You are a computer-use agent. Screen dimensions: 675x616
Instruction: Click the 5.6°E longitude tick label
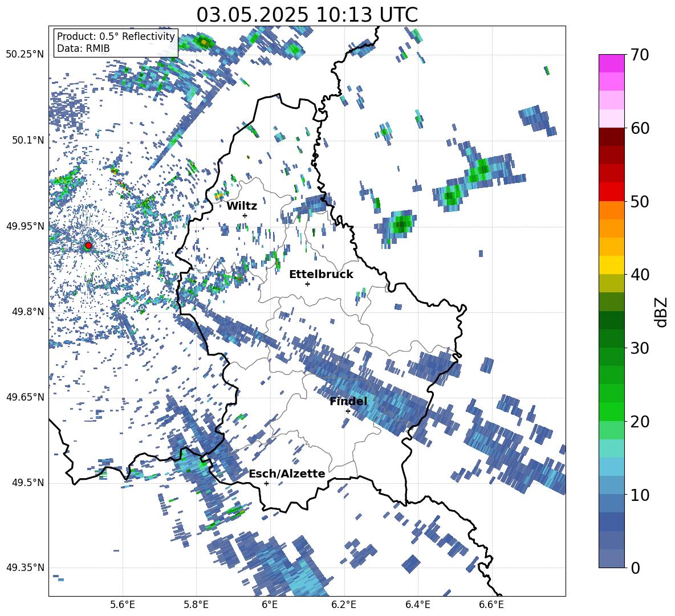123,605
